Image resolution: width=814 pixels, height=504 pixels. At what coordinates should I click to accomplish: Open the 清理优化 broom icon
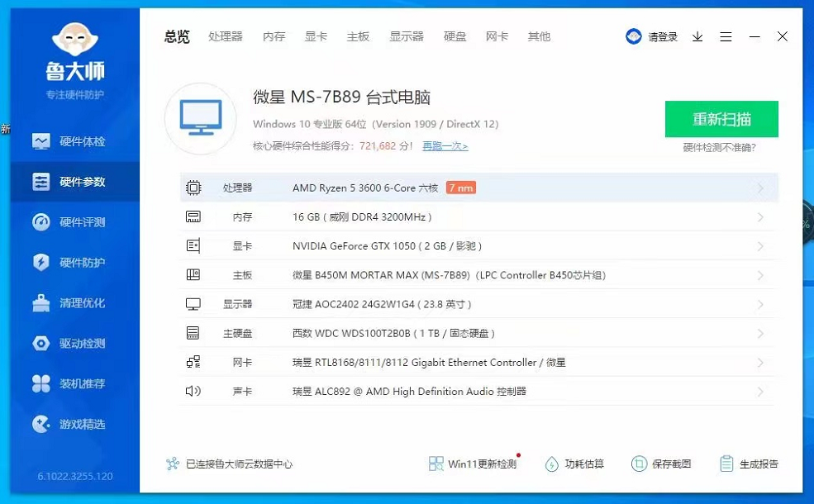pyautogui.click(x=41, y=302)
